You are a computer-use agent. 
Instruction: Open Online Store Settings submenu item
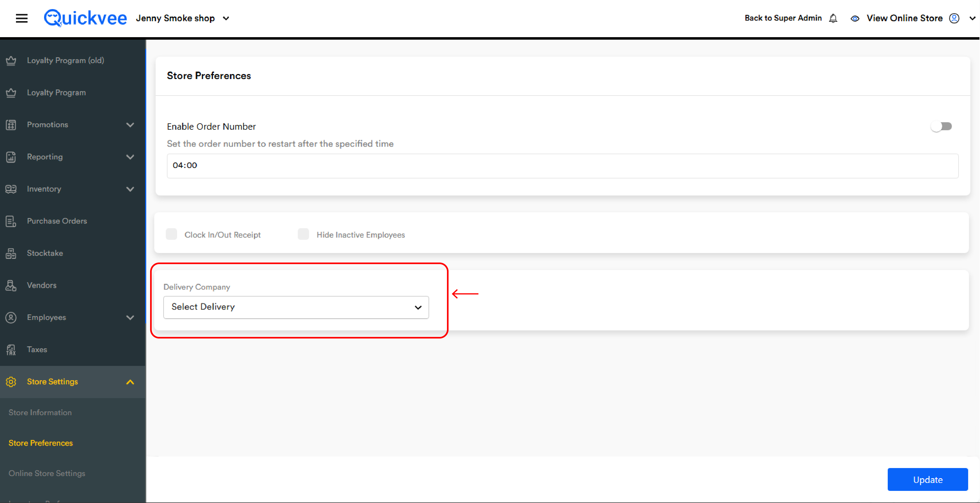pos(47,473)
